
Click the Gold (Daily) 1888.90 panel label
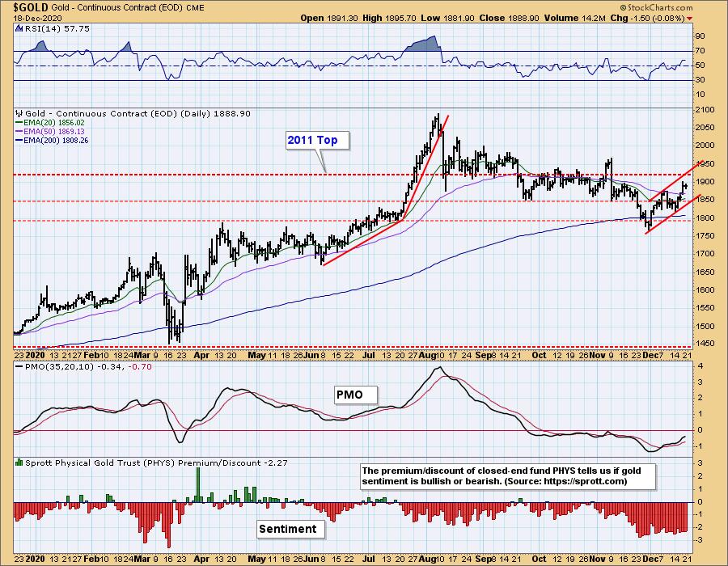(x=138, y=113)
